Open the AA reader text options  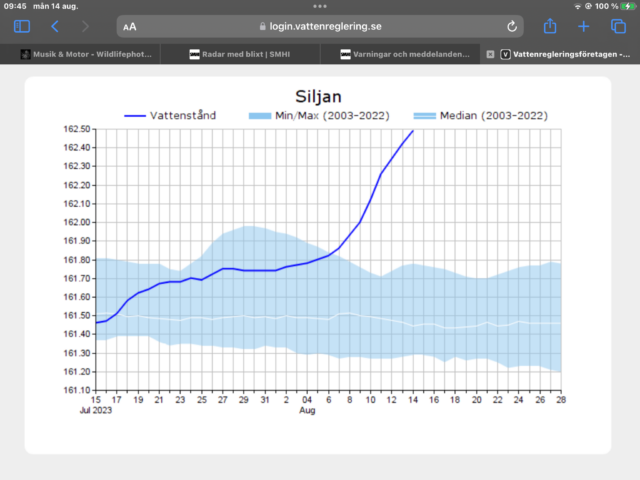point(130,27)
